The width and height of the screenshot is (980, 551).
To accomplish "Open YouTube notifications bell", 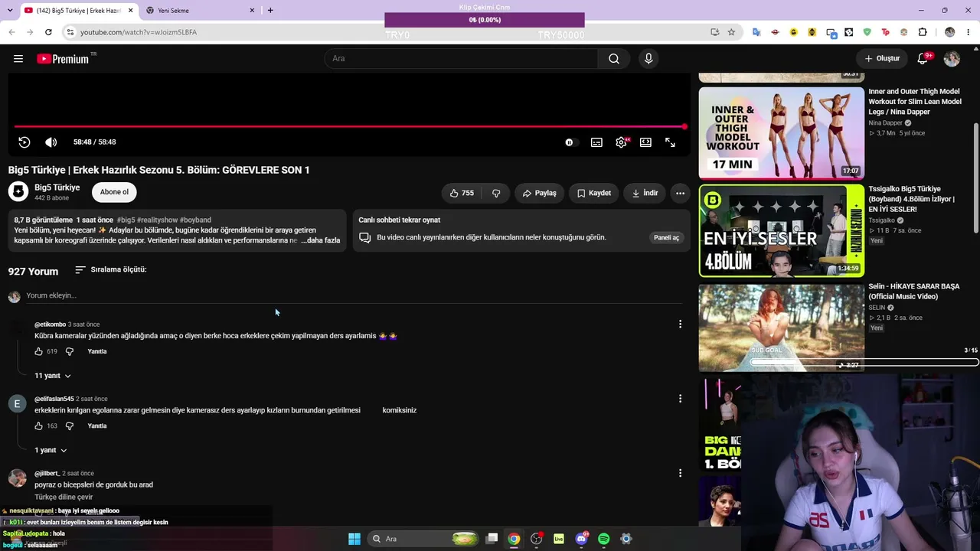I will pyautogui.click(x=923, y=59).
